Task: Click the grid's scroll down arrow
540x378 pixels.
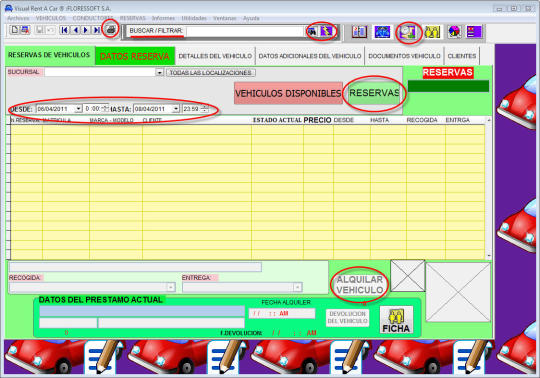Action: pyautogui.click(x=489, y=256)
